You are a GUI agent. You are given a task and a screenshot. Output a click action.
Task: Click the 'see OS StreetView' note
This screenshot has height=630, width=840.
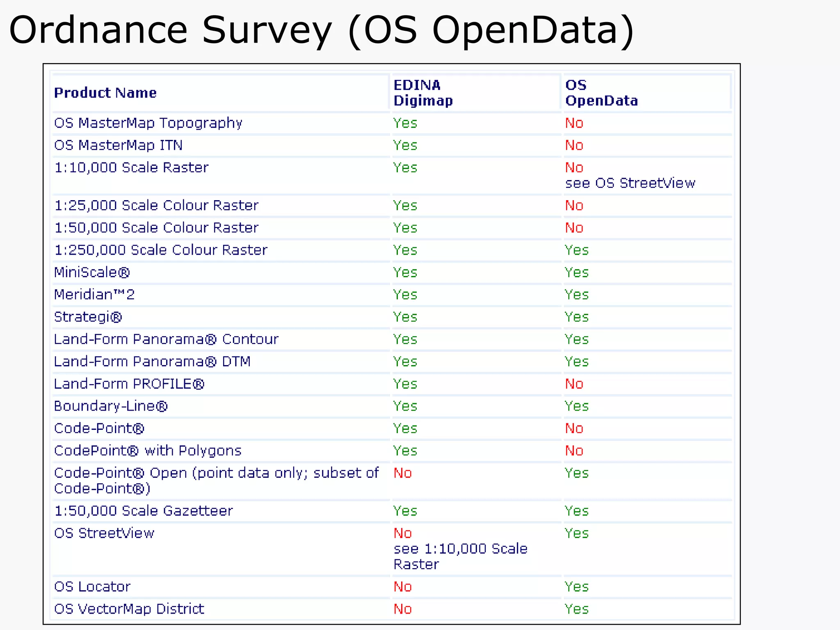(x=630, y=183)
